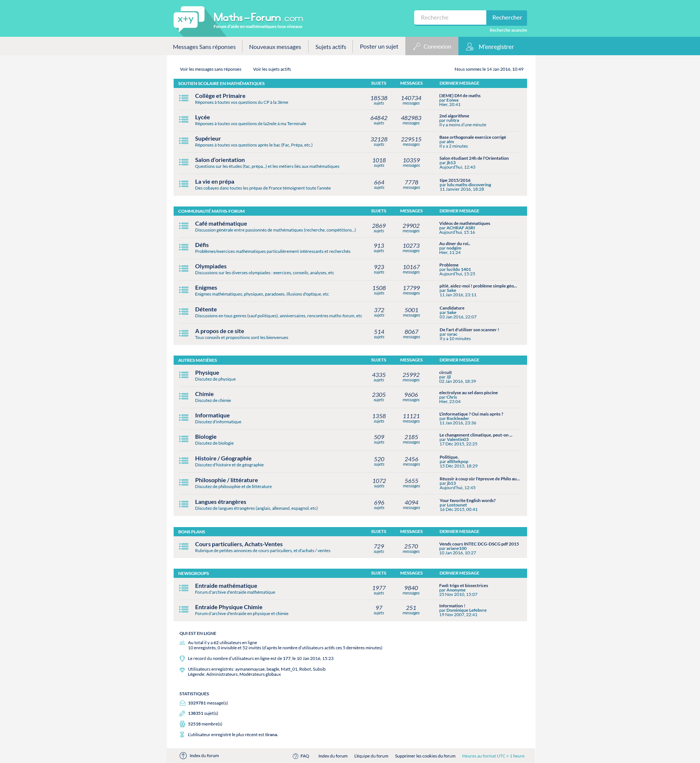Open the Recherche avancée link

[x=508, y=30]
